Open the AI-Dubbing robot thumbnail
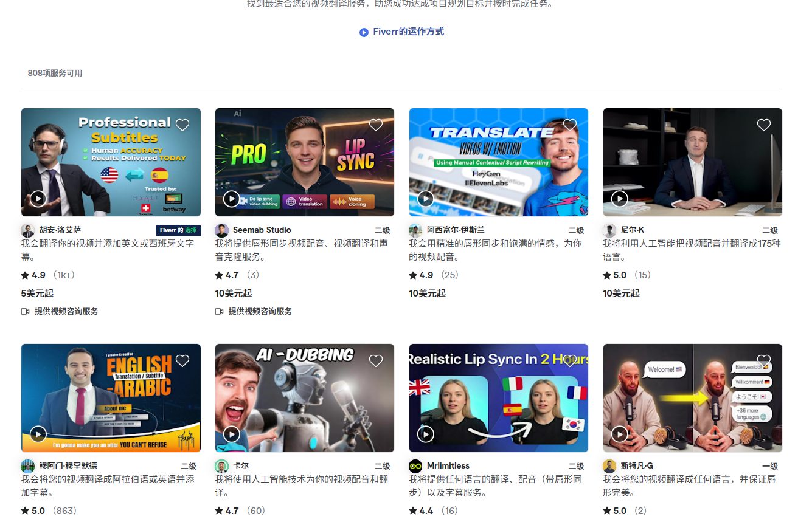This screenshot has width=812, height=522. pyautogui.click(x=305, y=398)
